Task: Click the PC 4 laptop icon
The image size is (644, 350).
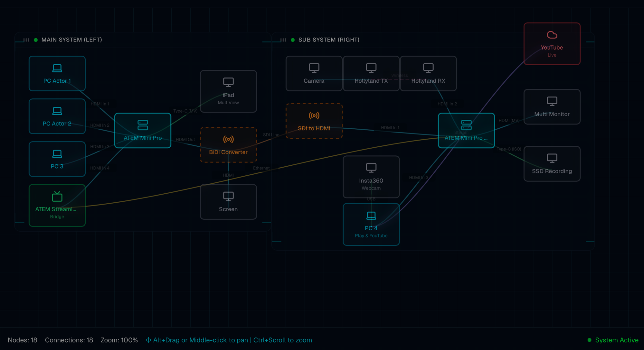Action: [x=371, y=216]
